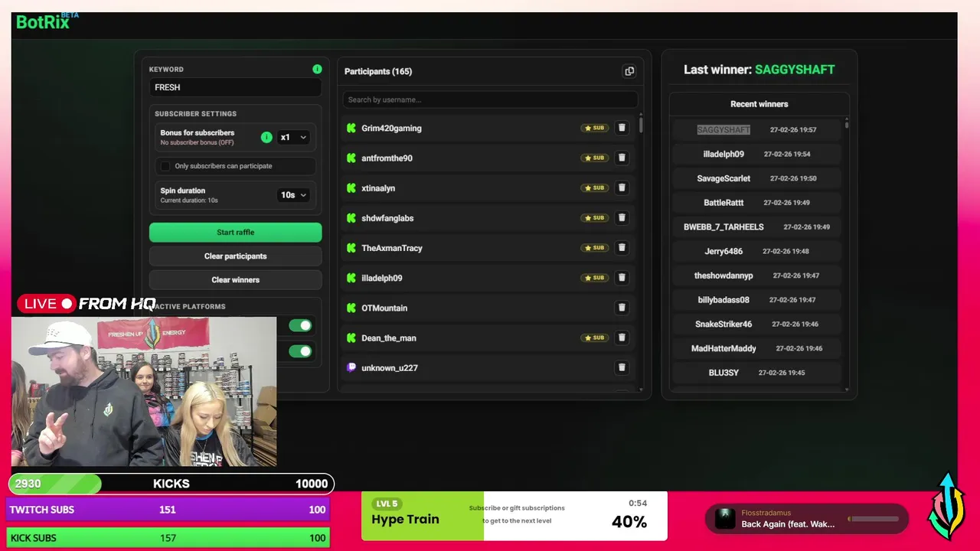Click Kick platform icon beside xtinaalyn

pos(351,187)
